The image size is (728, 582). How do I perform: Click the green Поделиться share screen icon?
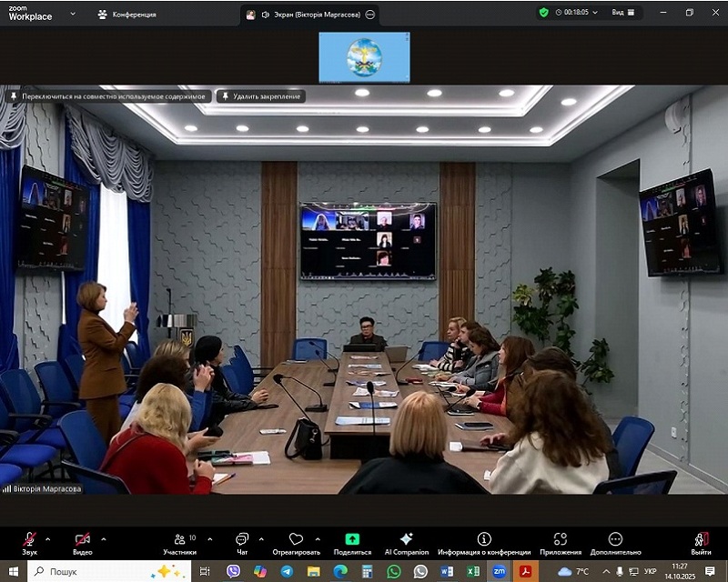tap(352, 539)
